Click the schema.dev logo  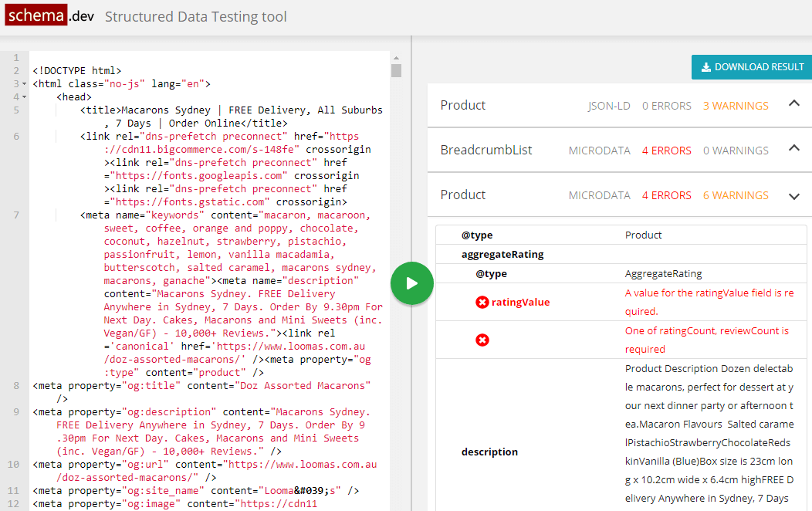(49, 15)
